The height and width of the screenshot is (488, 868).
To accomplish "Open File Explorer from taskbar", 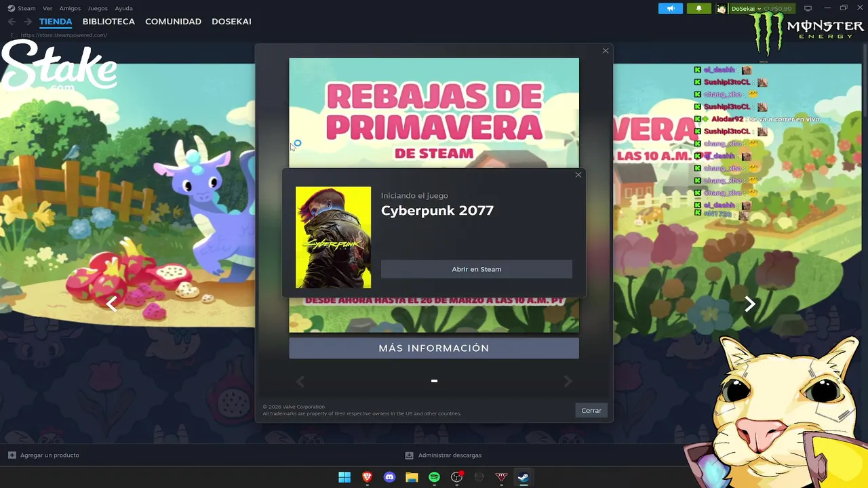I will pos(412,477).
